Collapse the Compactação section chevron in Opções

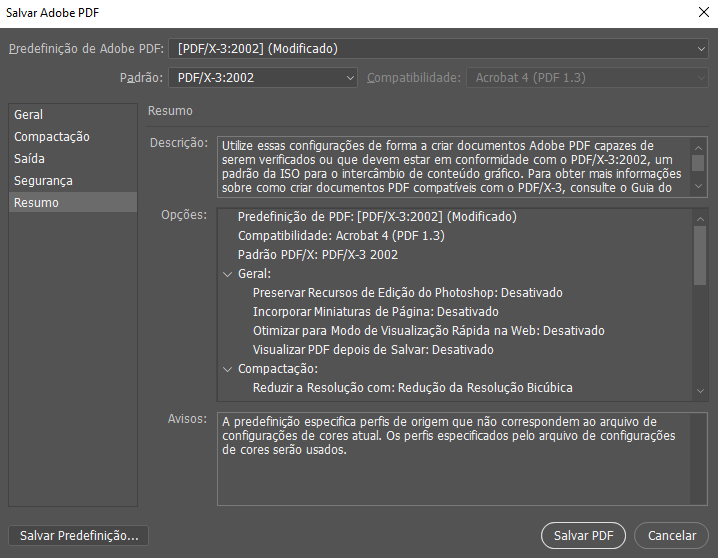(227, 369)
